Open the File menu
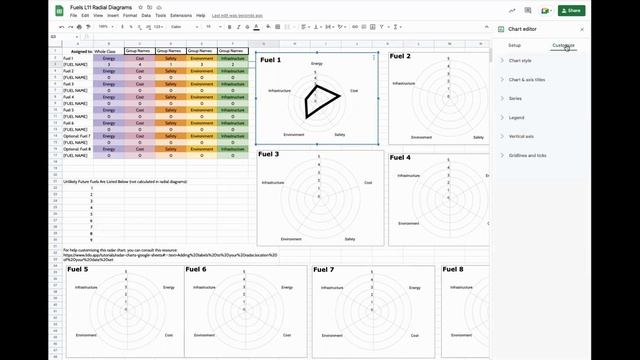This screenshot has height=360, width=640. [73, 16]
